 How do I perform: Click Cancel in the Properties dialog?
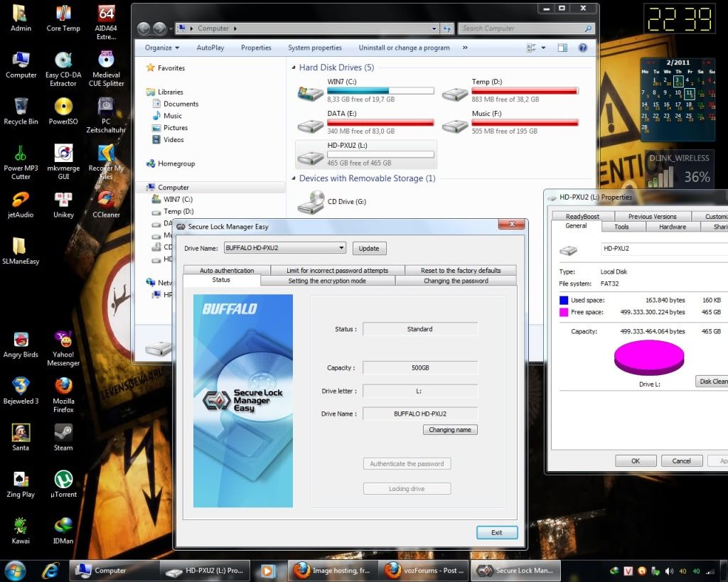click(681, 461)
